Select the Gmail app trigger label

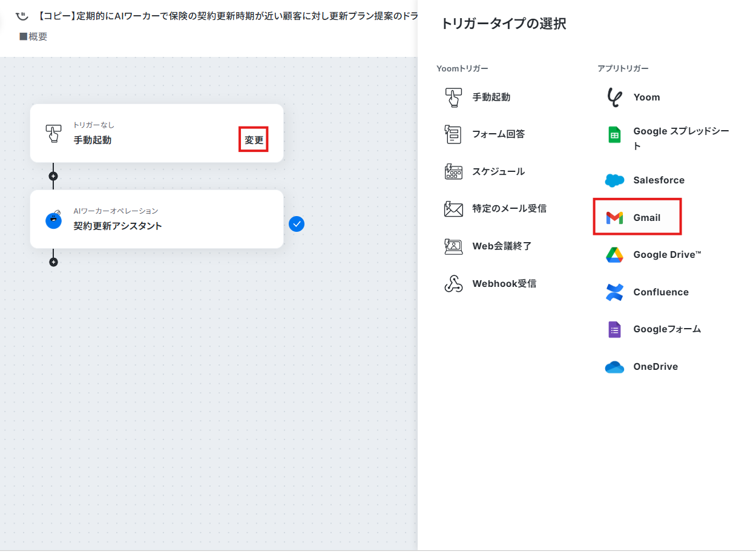(646, 218)
